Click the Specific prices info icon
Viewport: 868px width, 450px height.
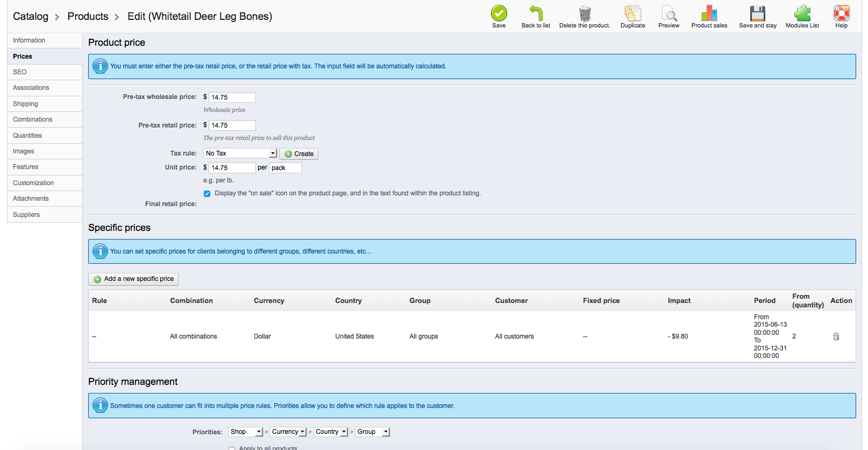pyautogui.click(x=100, y=251)
